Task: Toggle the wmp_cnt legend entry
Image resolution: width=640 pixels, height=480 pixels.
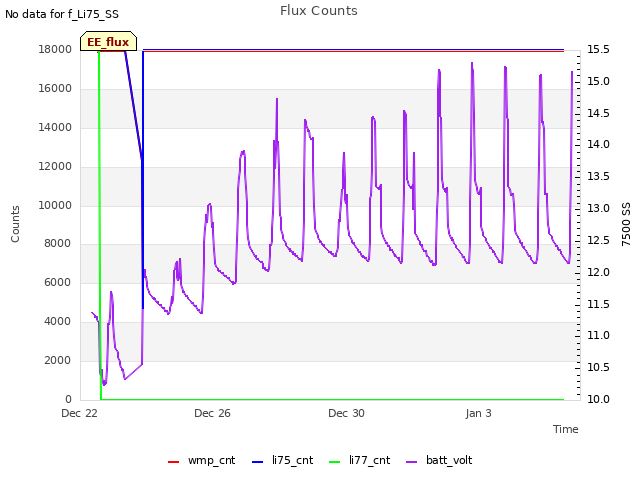Action: (202, 460)
